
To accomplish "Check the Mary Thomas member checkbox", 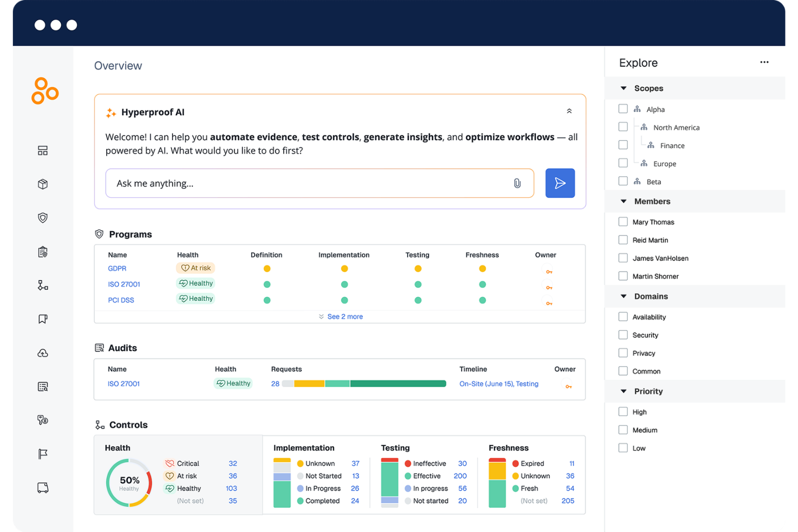I will (623, 222).
